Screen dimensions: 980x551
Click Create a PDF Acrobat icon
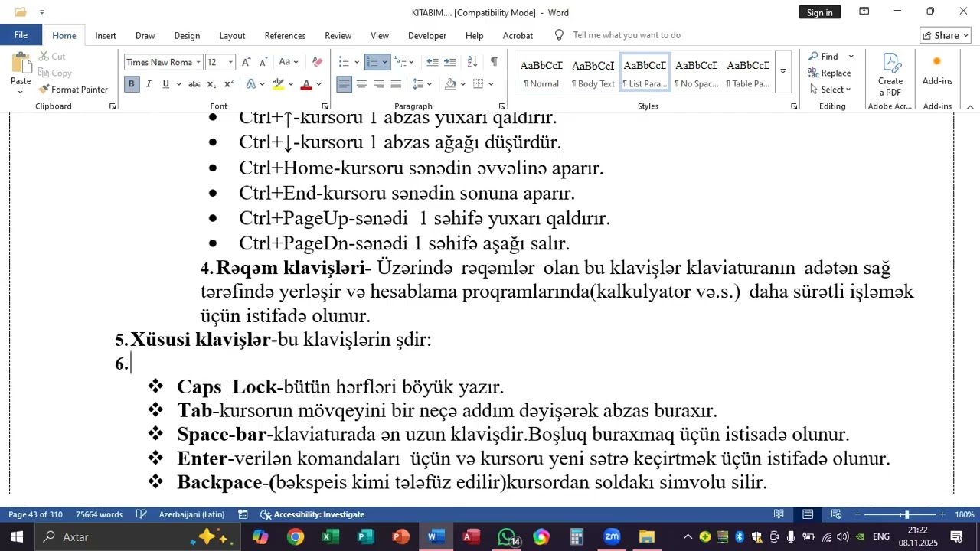click(890, 75)
